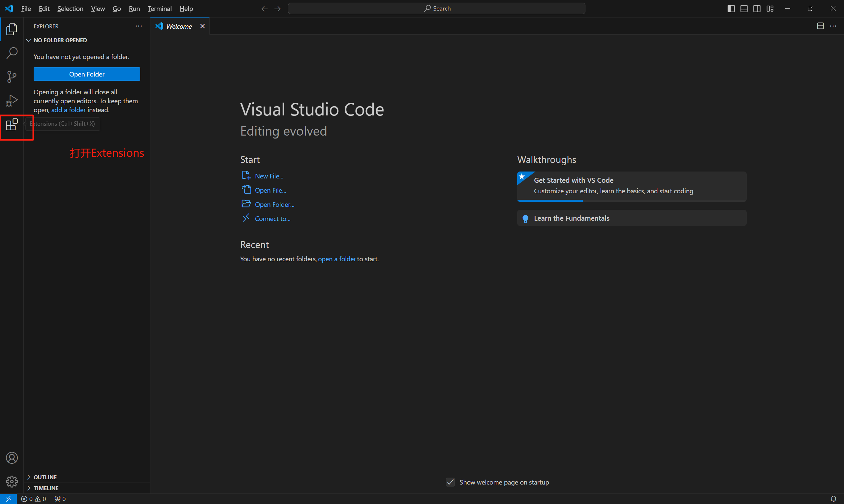Click the Get Started walkthrough progress bar
The height and width of the screenshot is (504, 844).
click(x=632, y=201)
